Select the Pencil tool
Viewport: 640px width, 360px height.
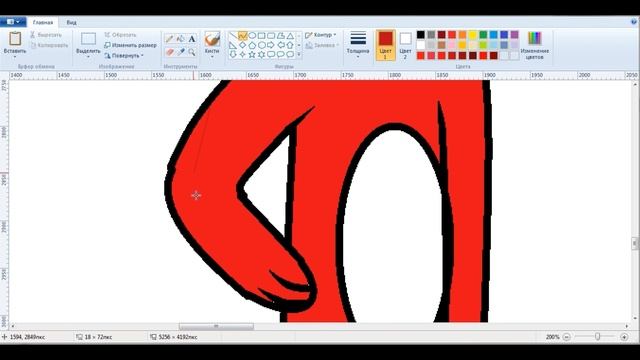click(169, 39)
